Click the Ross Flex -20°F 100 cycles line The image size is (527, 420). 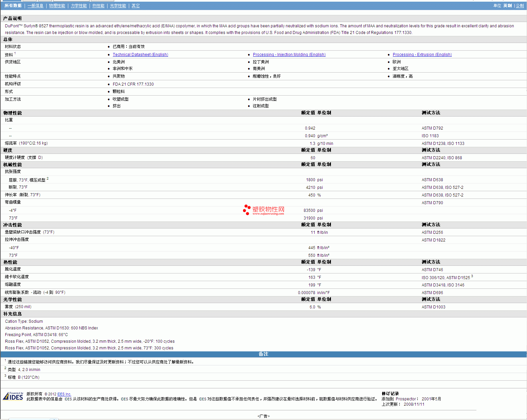pos(90,341)
